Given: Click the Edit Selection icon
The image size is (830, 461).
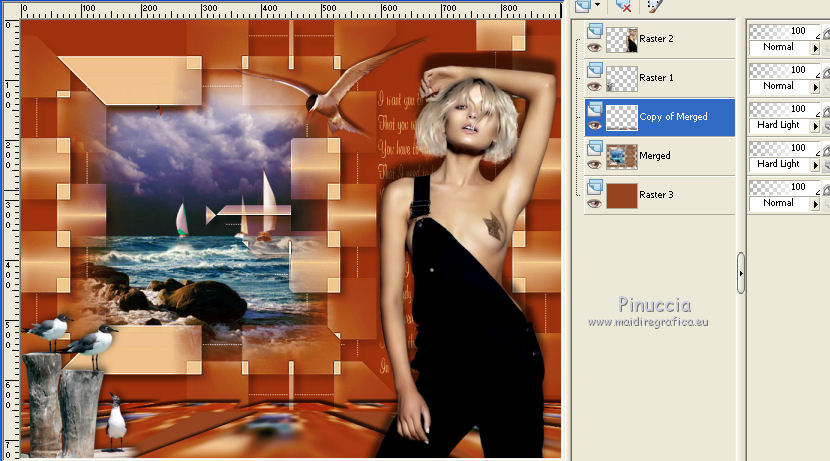Looking at the screenshot, I should pyautogui.click(x=655, y=6).
